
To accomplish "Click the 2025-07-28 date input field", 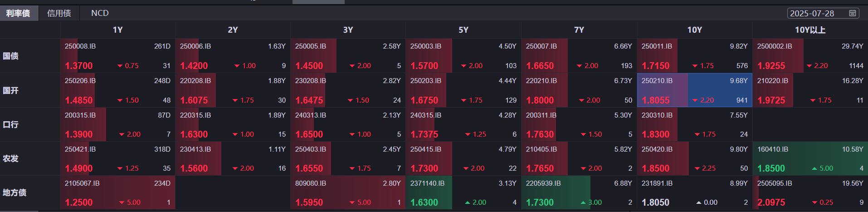I will click(816, 13).
